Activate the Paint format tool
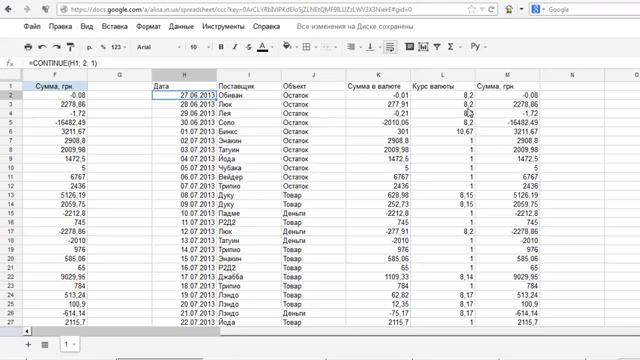This screenshot has width=640, height=360. coord(70,47)
